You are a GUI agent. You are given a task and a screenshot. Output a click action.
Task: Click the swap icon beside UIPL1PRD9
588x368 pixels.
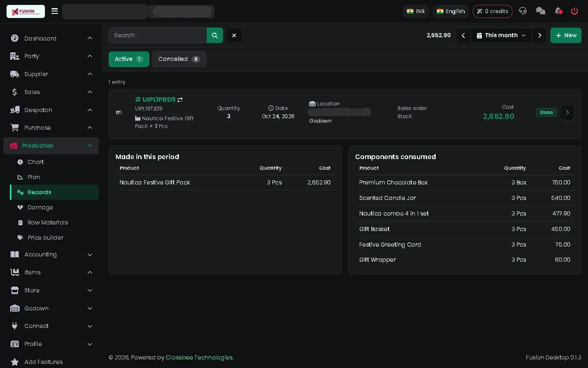coord(180,99)
